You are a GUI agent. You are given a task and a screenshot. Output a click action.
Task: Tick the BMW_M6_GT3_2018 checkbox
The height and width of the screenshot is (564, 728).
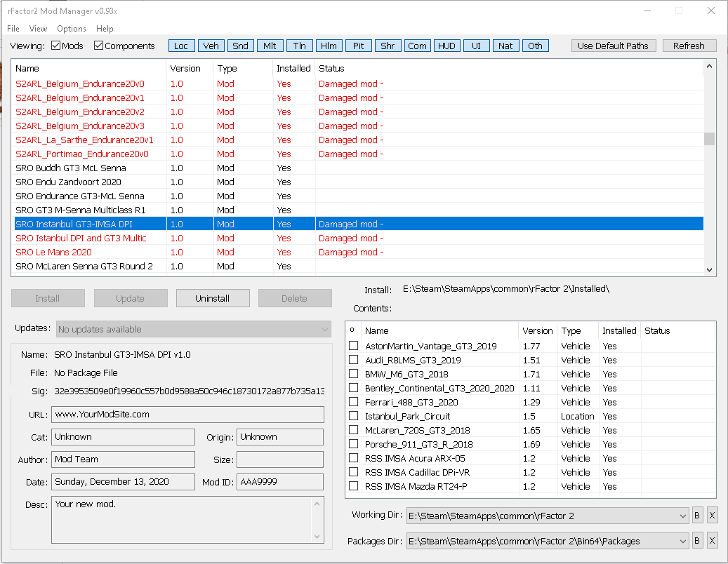[x=353, y=373]
